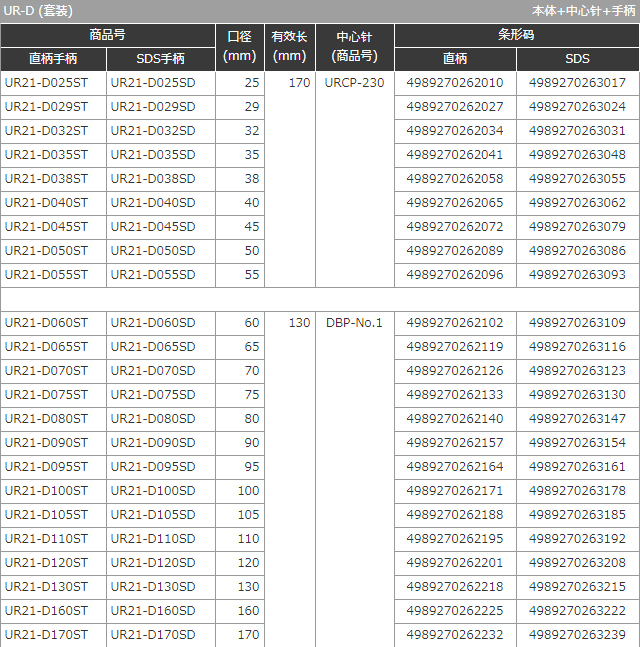Screen dimensions: 640x647
Task: Click product code UR21-D100SD
Action: (x=153, y=491)
